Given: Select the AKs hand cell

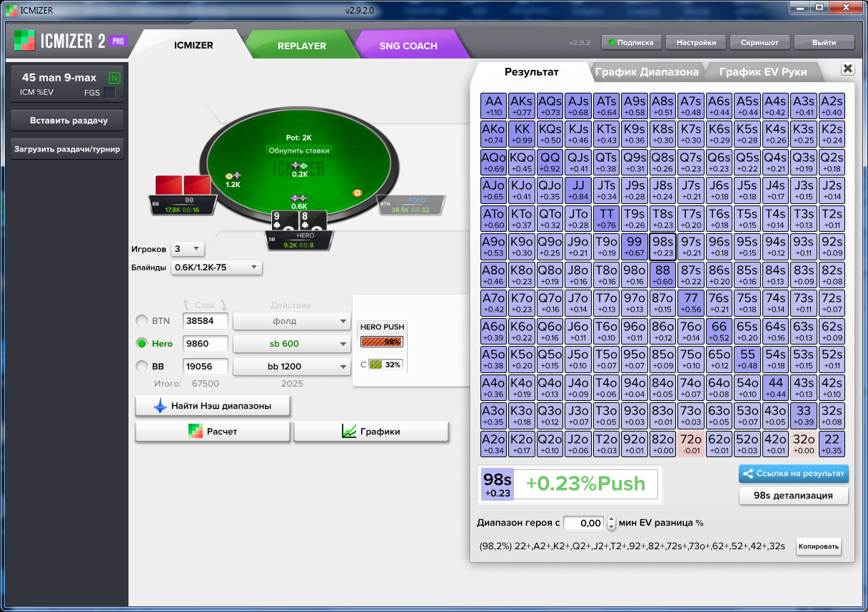Looking at the screenshot, I should [x=522, y=106].
